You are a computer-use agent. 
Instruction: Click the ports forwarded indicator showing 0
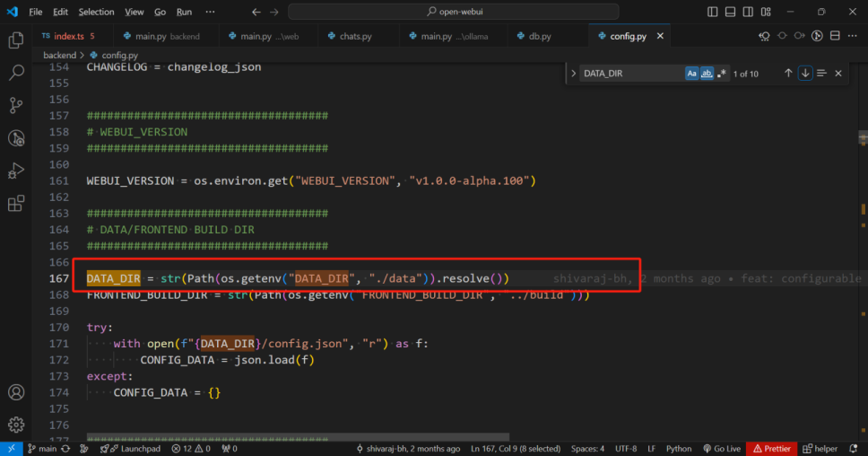point(230,449)
